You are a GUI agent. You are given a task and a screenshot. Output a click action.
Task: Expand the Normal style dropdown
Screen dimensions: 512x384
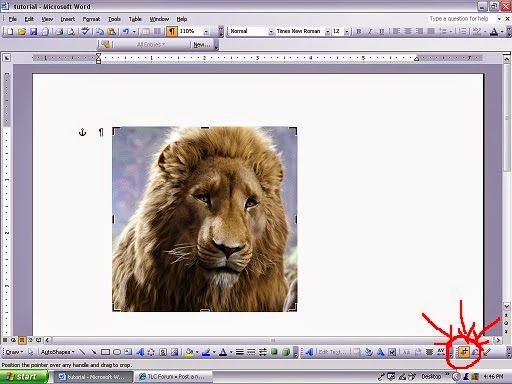[271, 32]
